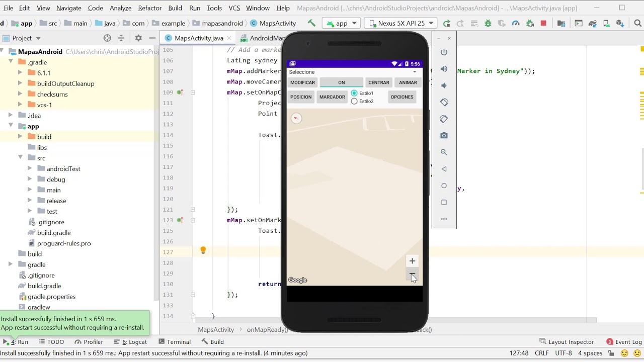644x362 pixels.
Task: Click the emulator power button
Action: tap(444, 52)
